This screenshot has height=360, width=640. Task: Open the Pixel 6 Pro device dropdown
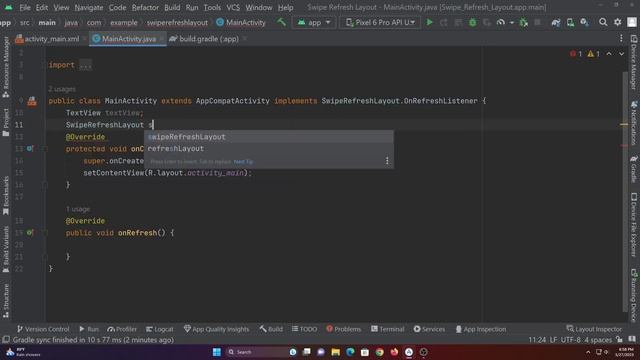point(380,22)
